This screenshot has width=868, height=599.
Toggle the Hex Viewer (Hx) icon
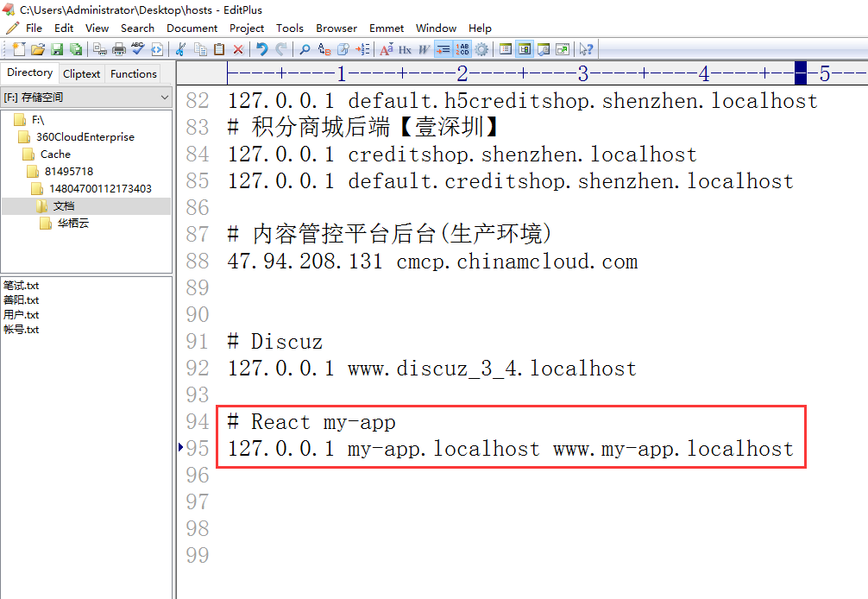pos(406,49)
